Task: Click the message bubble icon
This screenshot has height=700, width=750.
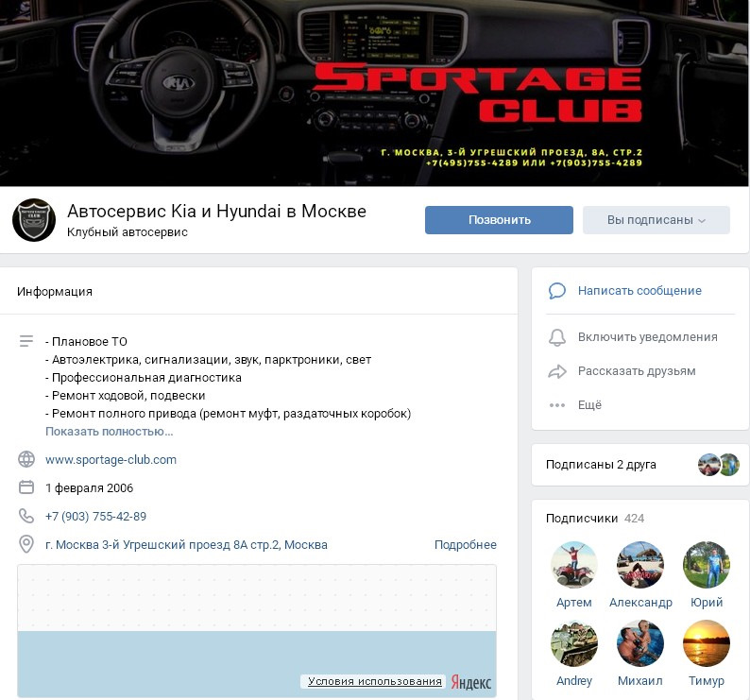Action: point(556,291)
